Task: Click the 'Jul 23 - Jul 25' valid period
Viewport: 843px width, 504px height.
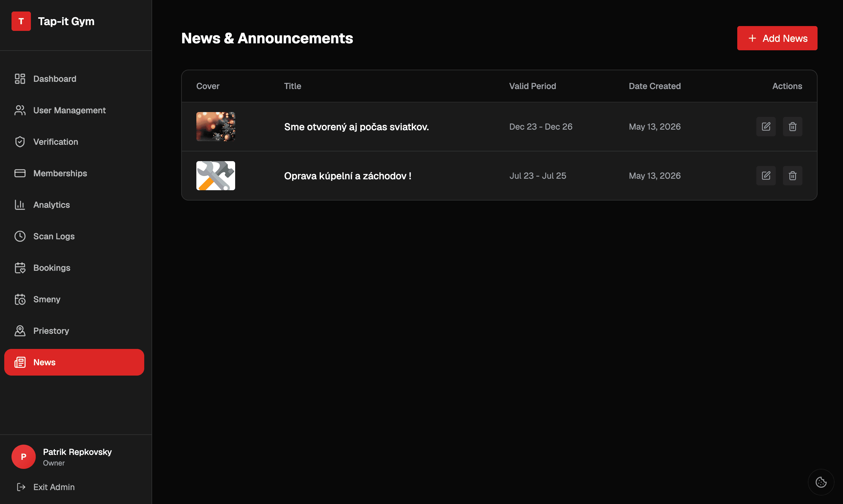Action: (x=538, y=176)
